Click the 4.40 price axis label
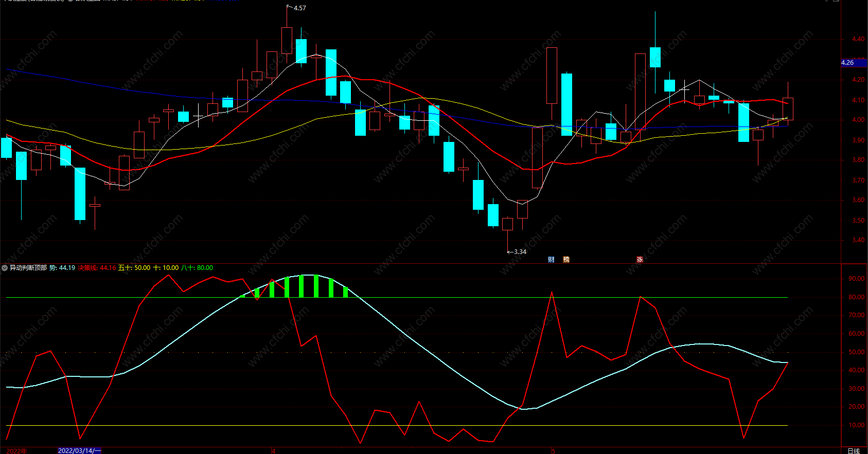The height and width of the screenshot is (454, 868). (x=858, y=39)
